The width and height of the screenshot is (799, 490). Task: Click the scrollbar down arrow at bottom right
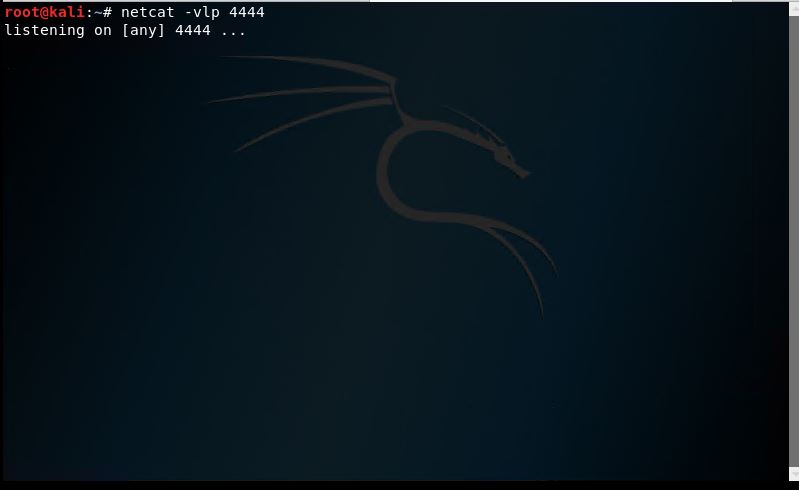(794, 474)
